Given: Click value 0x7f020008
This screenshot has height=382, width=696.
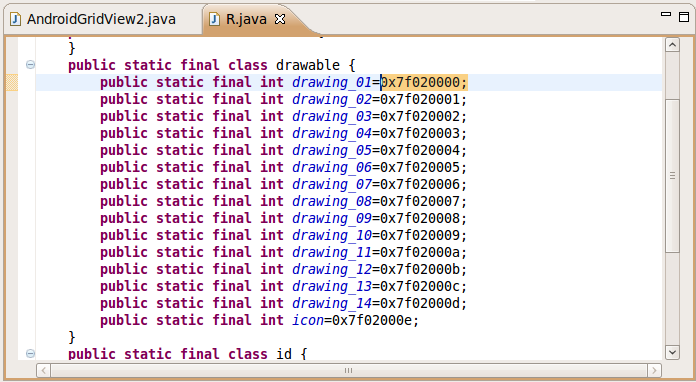Looking at the screenshot, I should pyautogui.click(x=420, y=218).
